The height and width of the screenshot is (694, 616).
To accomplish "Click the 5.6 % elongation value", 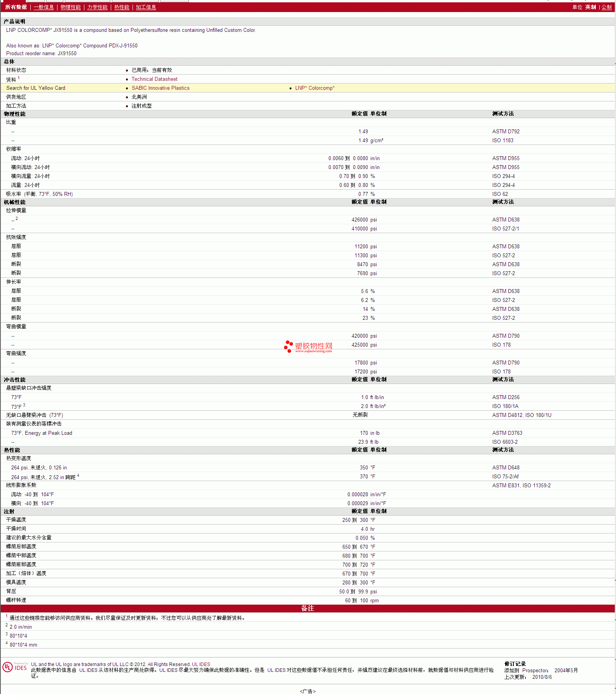I will 368,291.
